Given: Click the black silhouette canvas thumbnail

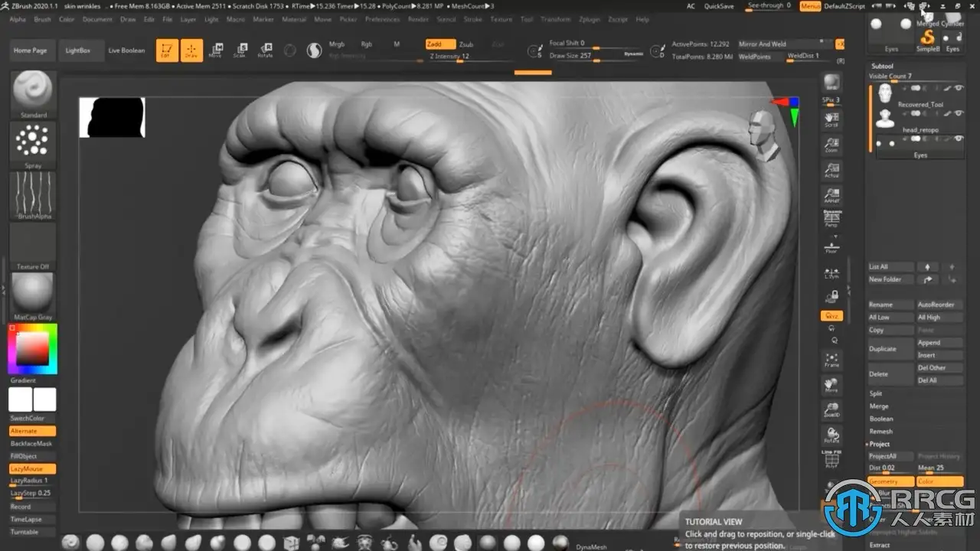Looking at the screenshot, I should [112, 117].
